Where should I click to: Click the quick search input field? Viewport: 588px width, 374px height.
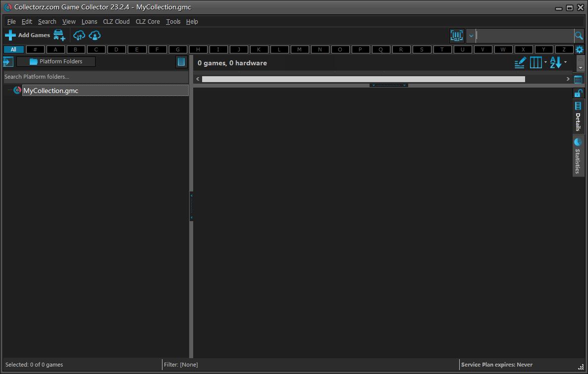point(525,36)
